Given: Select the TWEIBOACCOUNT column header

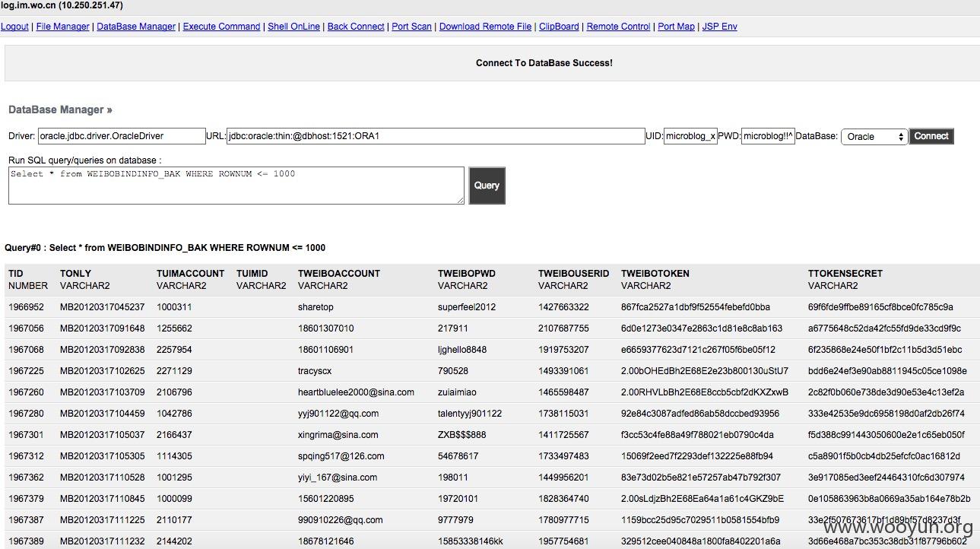Looking at the screenshot, I should [339, 274].
